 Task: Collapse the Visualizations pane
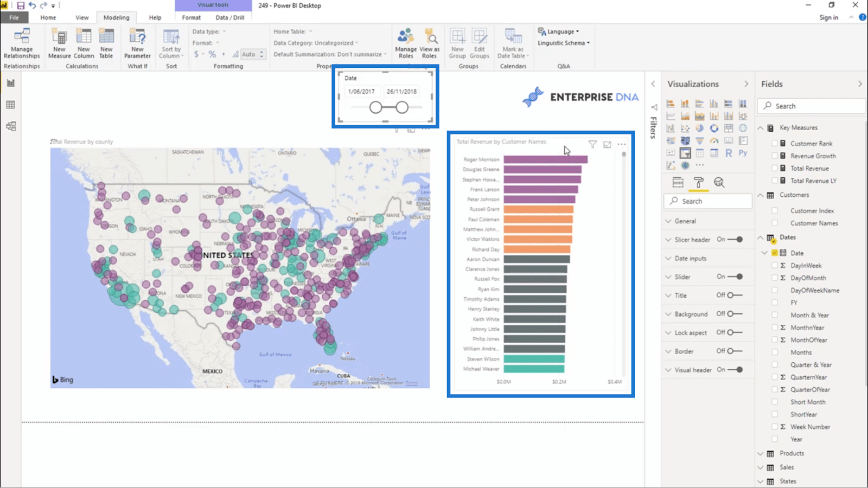[x=746, y=84]
